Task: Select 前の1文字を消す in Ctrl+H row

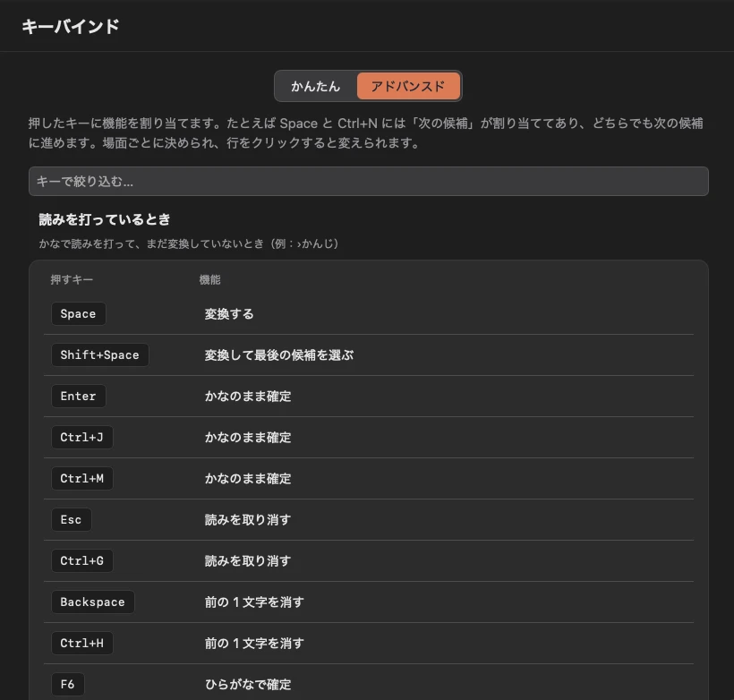Action: coord(254,644)
